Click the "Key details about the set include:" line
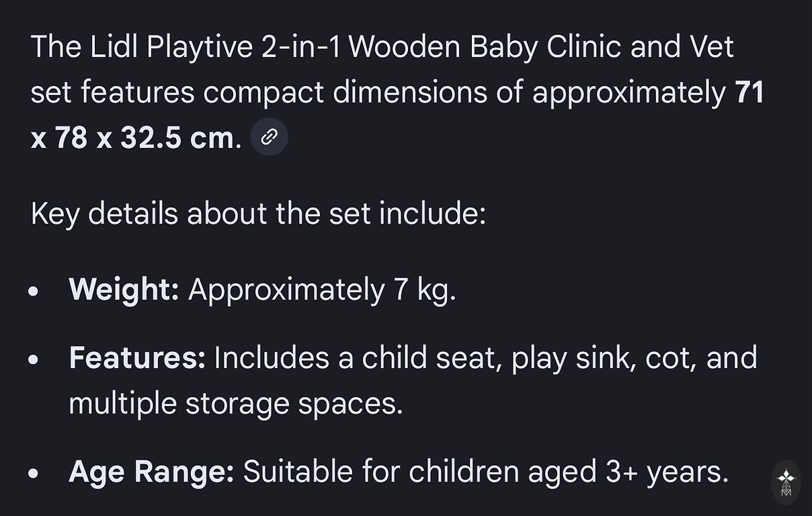 point(258,214)
